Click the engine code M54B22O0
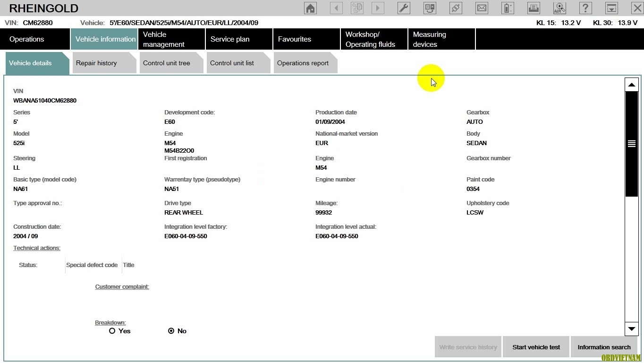The image size is (644, 363). pyautogui.click(x=179, y=151)
